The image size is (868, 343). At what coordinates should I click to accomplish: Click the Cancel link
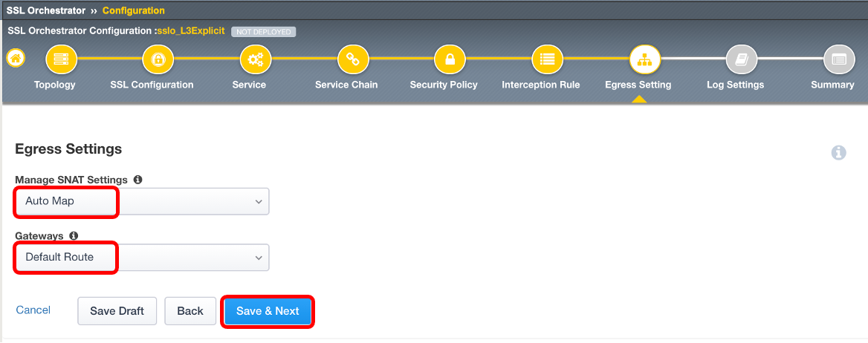point(33,310)
